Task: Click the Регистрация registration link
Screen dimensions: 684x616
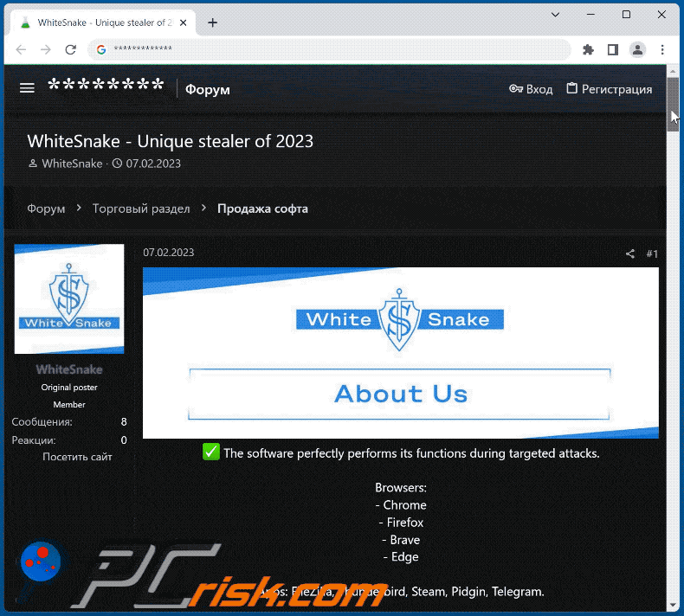Action: (x=609, y=88)
